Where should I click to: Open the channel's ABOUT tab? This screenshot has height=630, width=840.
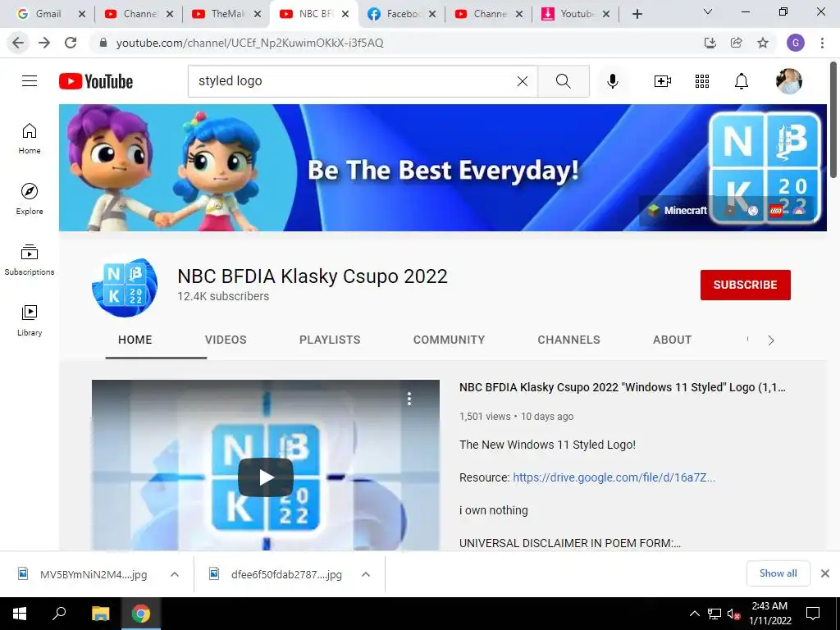[672, 340]
